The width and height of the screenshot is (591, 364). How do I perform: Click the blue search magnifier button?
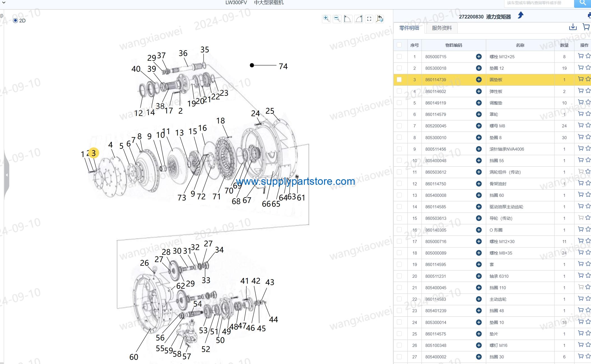click(x=583, y=3)
